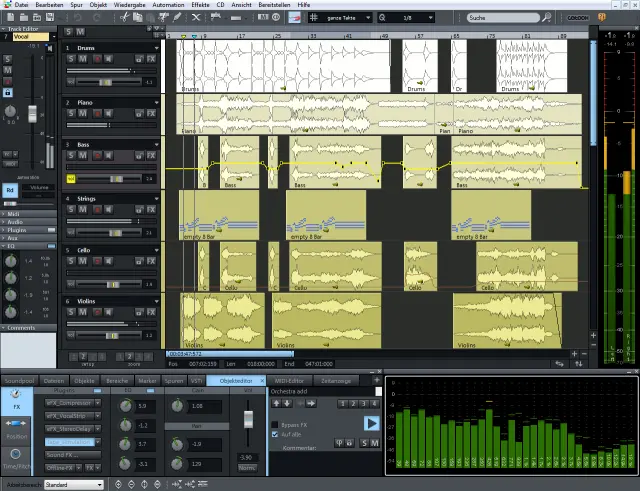The image size is (640, 491).
Task: Open the FX button on Strings track
Action: (x=151, y=211)
